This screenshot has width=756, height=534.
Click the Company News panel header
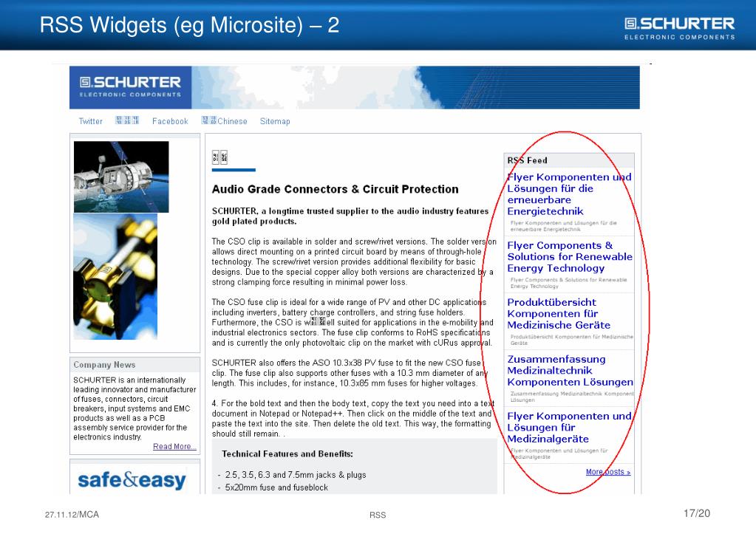pos(135,365)
